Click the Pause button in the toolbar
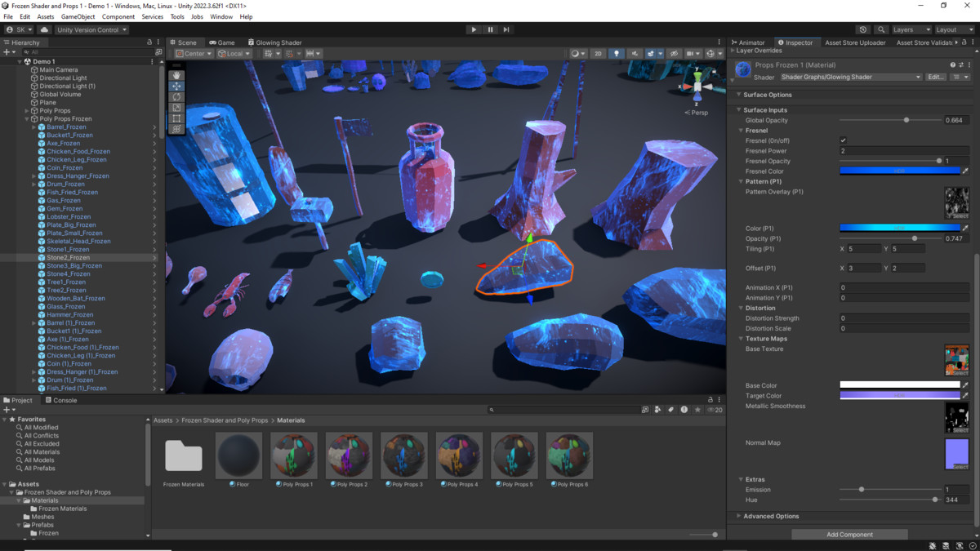This screenshot has height=551, width=980. tap(490, 29)
